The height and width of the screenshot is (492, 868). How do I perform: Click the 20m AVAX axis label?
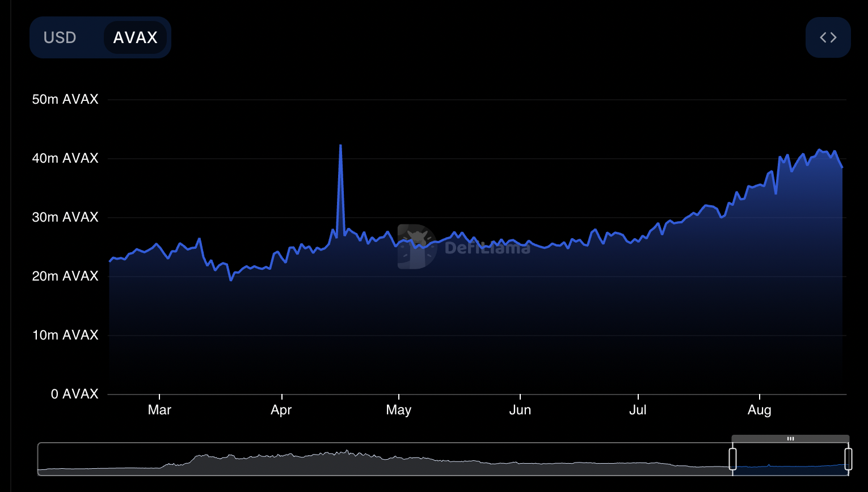coord(65,276)
